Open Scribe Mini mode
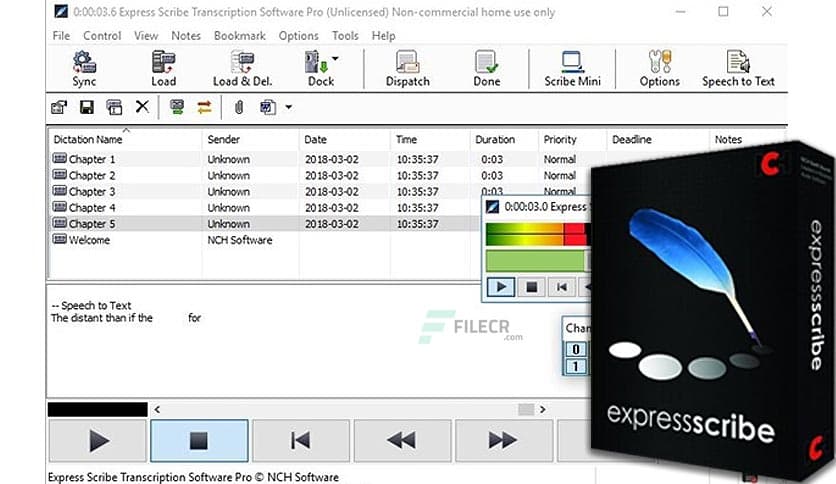836x484 pixels. pos(572,69)
